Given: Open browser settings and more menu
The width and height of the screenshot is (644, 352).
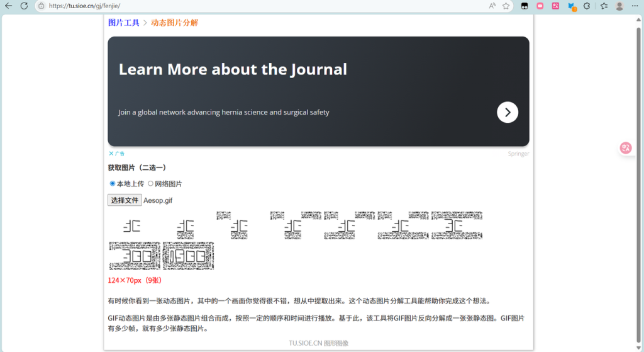Looking at the screenshot, I should click(x=635, y=6).
